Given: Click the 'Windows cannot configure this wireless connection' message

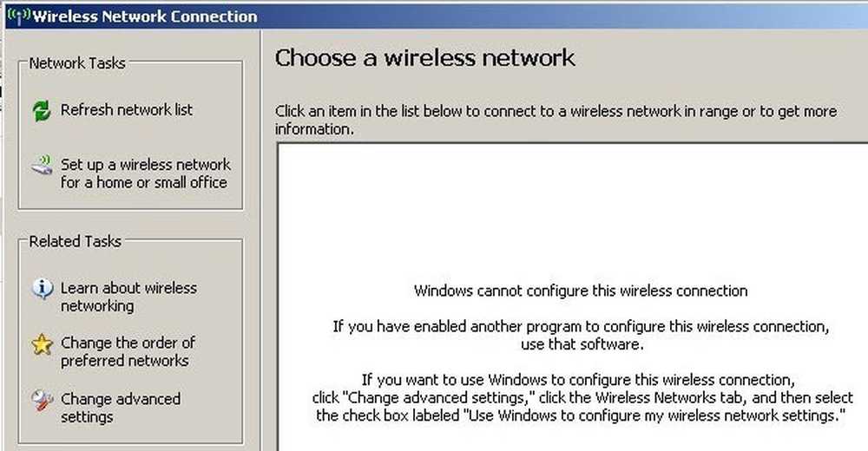Looking at the screenshot, I should pyautogui.click(x=581, y=291).
